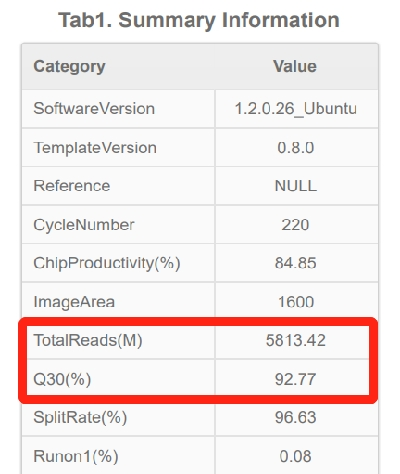Select the 92.77 Q30 value
The image size is (400, 474).
point(295,379)
